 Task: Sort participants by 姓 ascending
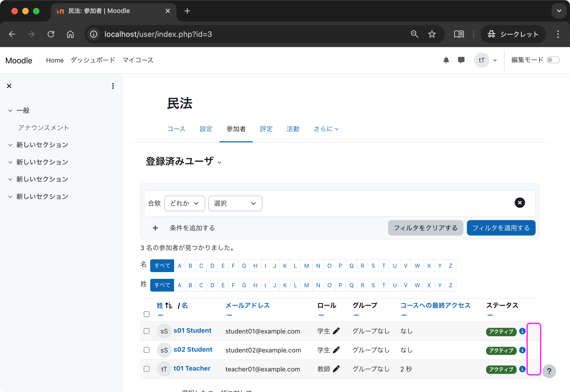point(159,305)
